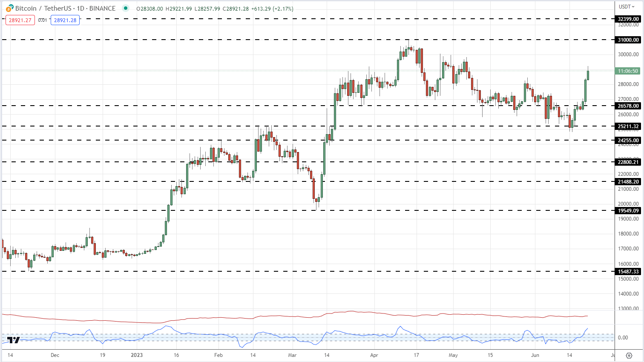Screen dimensions: 644x362
Task: Click the low value L28257.99
Action: click(207, 9)
